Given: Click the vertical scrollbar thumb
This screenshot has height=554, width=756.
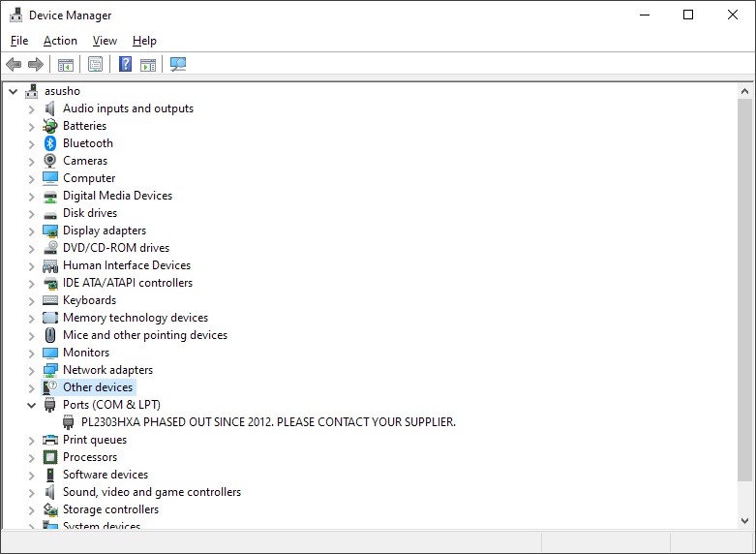Looking at the screenshot, I should [x=744, y=290].
